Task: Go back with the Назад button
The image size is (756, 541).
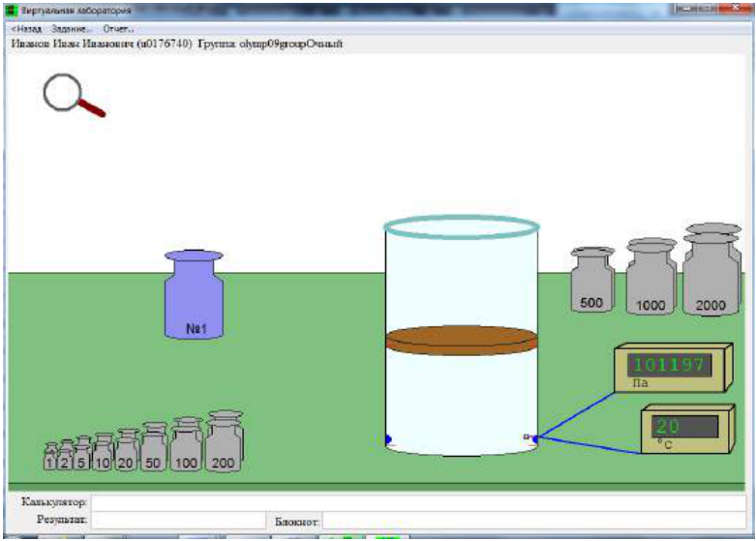Action: pos(26,29)
